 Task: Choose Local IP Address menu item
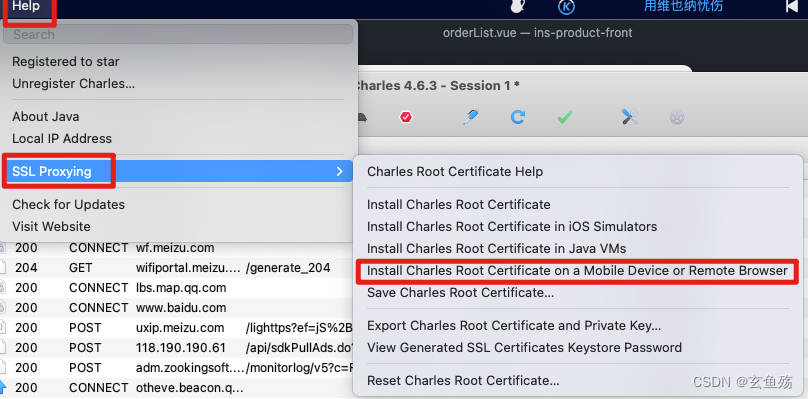62,139
